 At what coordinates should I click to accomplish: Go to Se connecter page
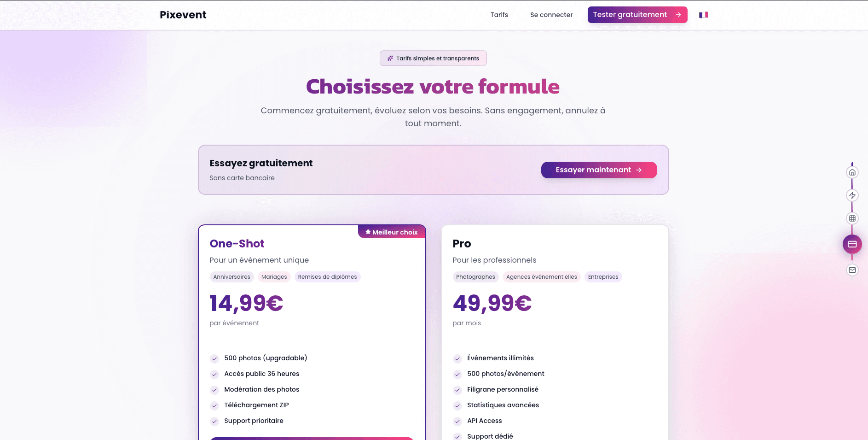(551, 15)
